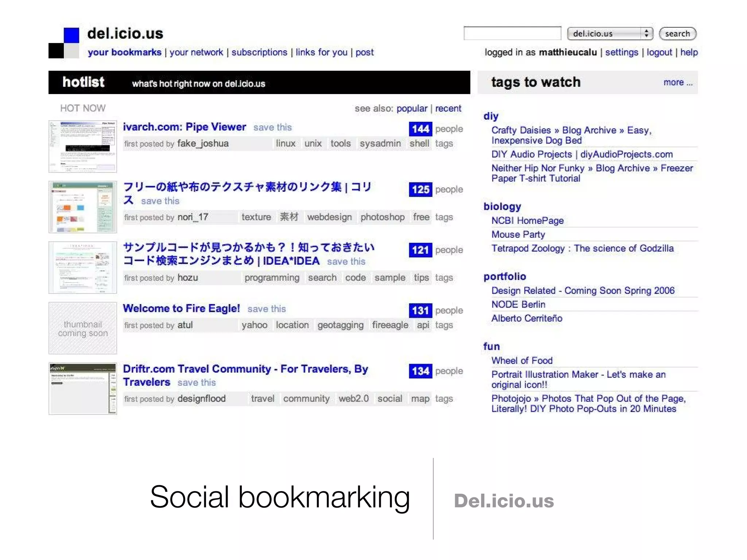The image size is (747, 560).
Task: Open Tetrapod Zoology Godzilla link
Action: pos(582,248)
